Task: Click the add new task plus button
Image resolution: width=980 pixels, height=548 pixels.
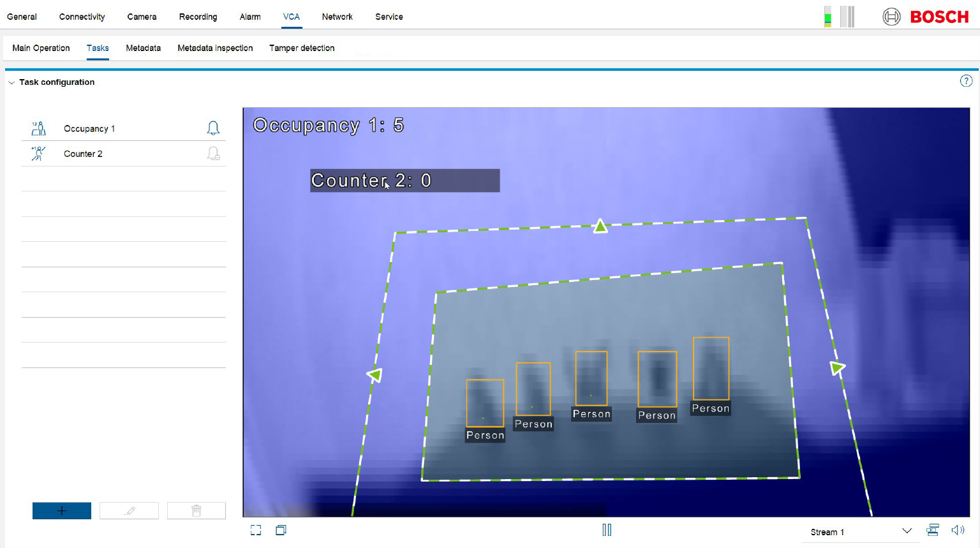Action: (x=62, y=511)
